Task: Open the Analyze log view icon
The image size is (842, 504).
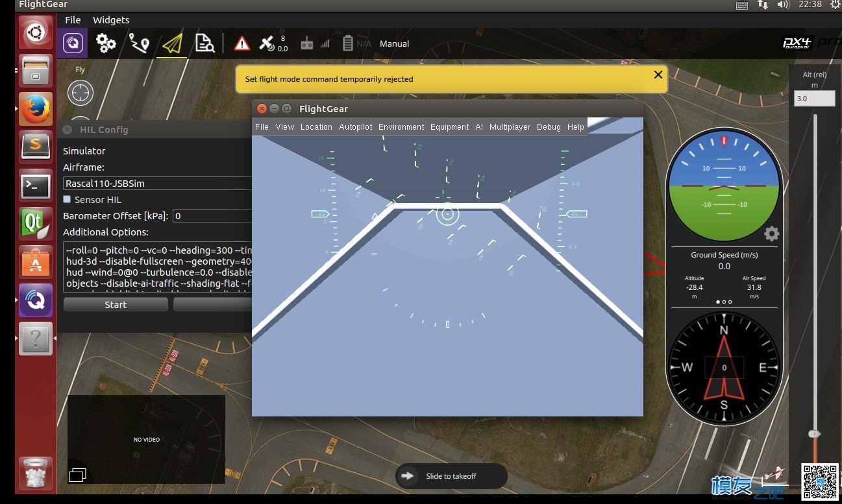Action: (x=204, y=43)
